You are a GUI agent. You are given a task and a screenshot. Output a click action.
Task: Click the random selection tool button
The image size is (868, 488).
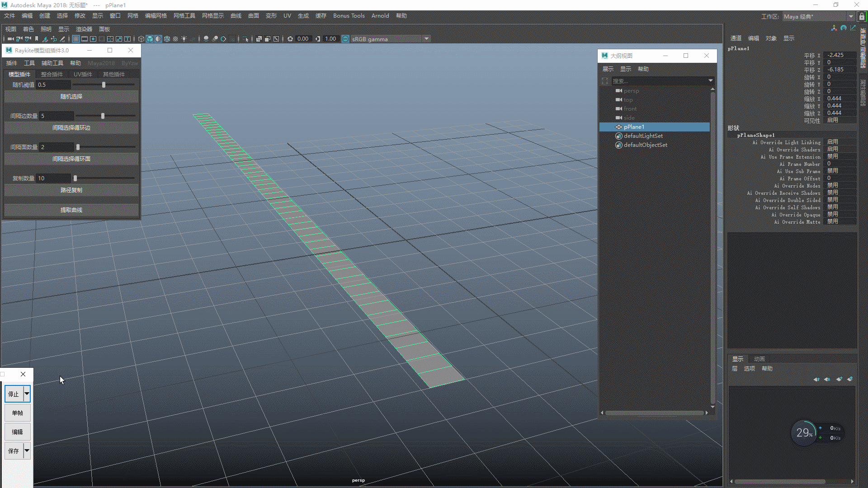pos(71,96)
